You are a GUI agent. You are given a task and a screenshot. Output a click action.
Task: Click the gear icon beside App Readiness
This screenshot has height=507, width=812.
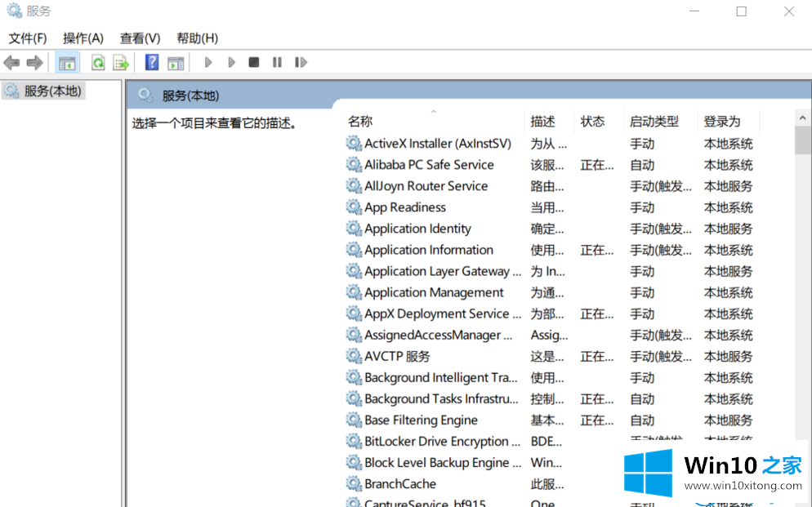[354, 207]
